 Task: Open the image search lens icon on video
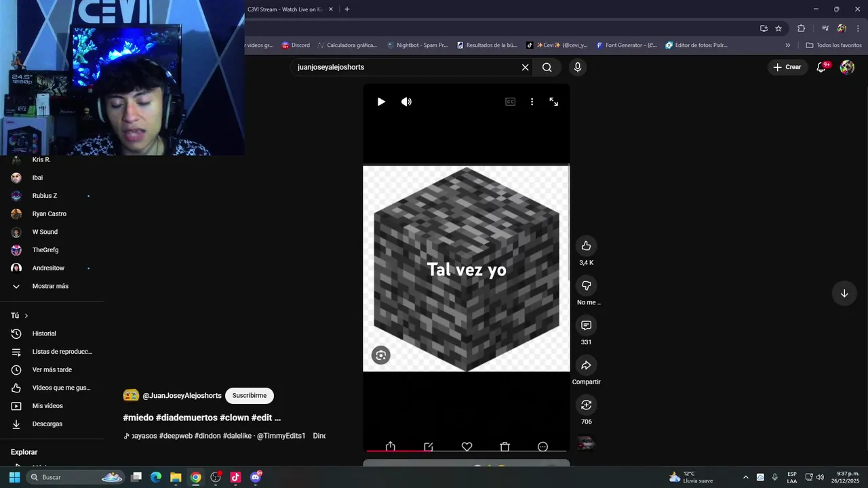pos(381,355)
